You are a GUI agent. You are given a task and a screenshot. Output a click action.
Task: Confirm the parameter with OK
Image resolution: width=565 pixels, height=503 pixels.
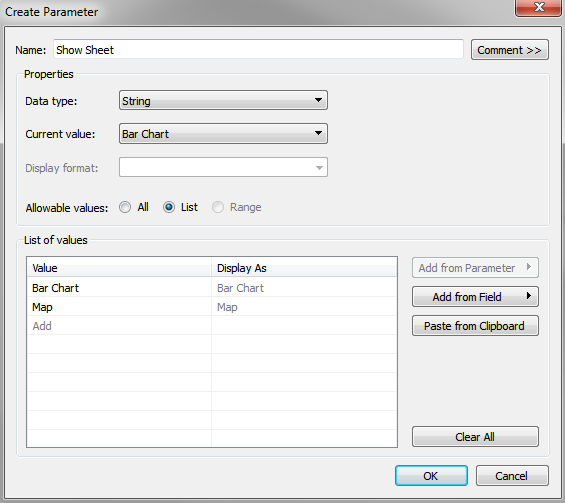point(431,476)
